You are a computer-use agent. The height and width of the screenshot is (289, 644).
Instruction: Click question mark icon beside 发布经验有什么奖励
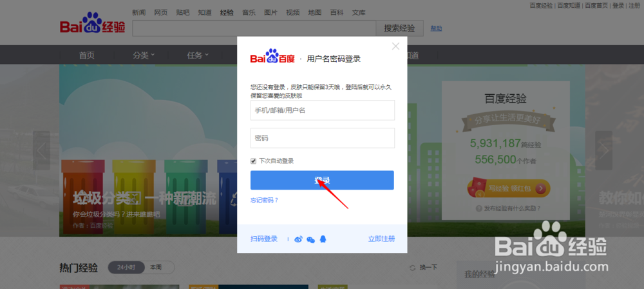click(x=478, y=209)
